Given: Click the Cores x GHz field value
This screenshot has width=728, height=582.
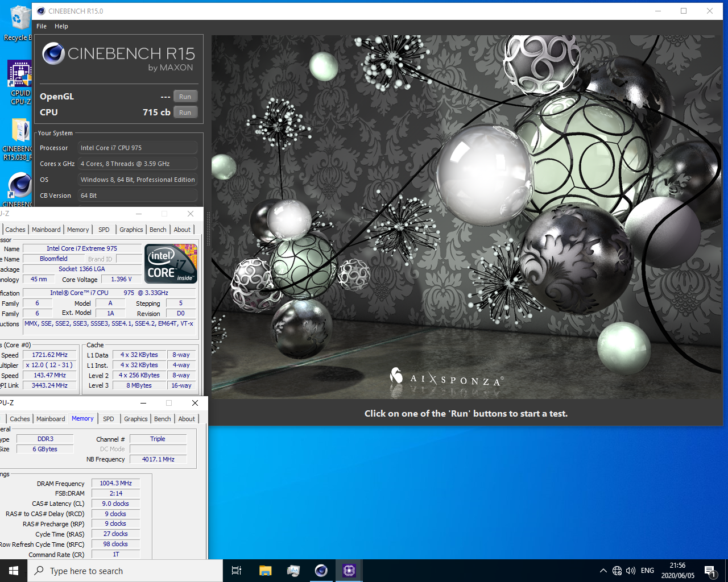Looking at the screenshot, I should click(138, 164).
